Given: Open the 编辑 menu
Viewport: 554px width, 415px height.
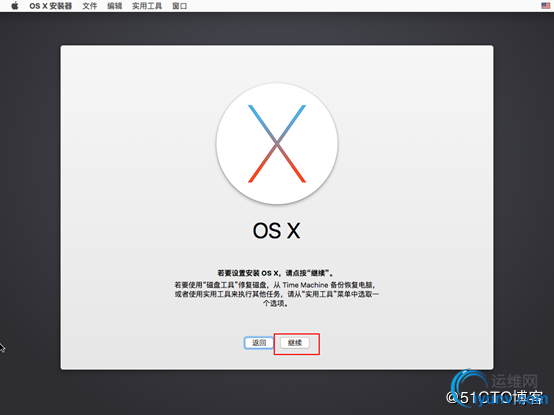Looking at the screenshot, I should click(x=114, y=6).
